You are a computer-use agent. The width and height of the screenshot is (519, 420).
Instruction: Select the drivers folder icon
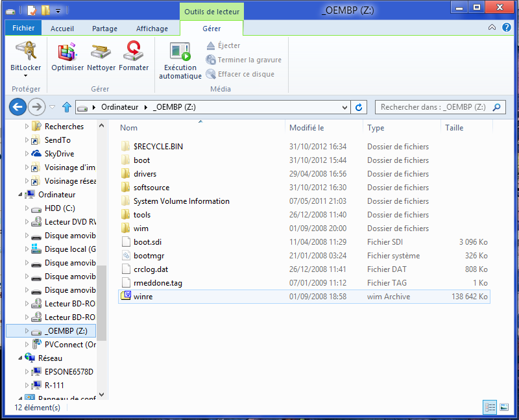[x=125, y=173]
